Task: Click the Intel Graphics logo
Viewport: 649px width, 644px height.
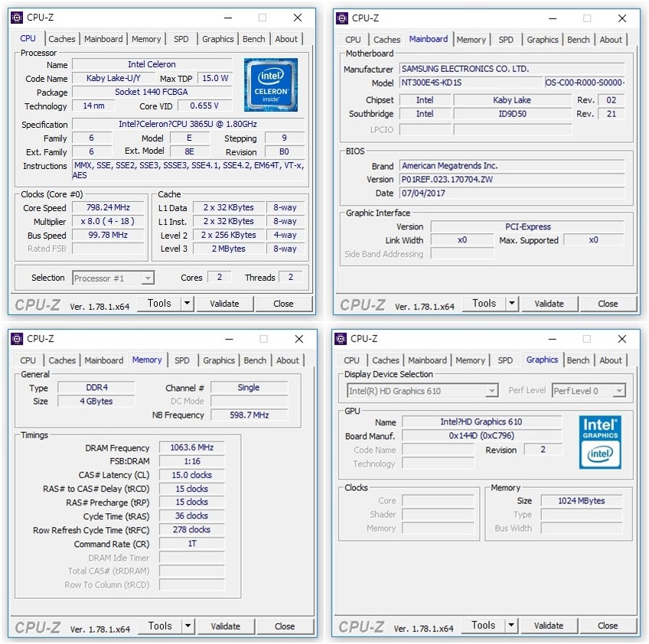Action: 600,442
